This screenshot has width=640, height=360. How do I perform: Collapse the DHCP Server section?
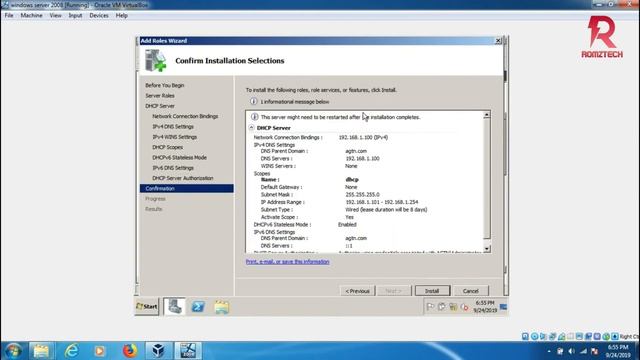click(x=251, y=128)
